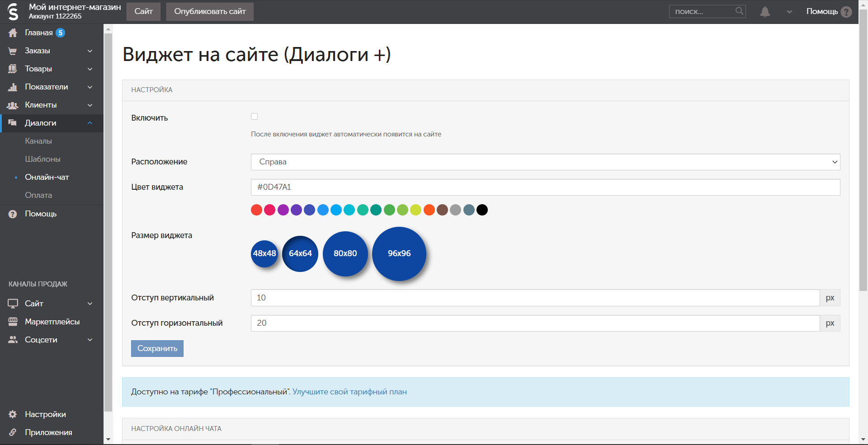The width and height of the screenshot is (868, 445).
Task: Select Онлайн-чат submenu item
Action: pyautogui.click(x=47, y=177)
